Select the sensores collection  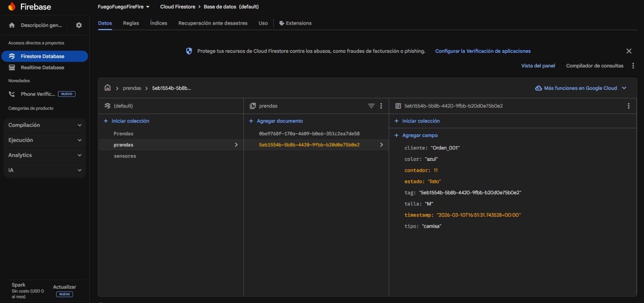125,156
